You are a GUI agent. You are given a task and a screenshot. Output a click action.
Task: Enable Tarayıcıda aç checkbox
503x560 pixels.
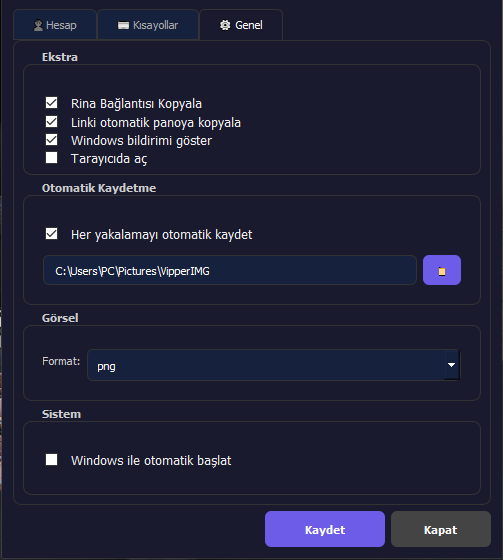(51, 158)
